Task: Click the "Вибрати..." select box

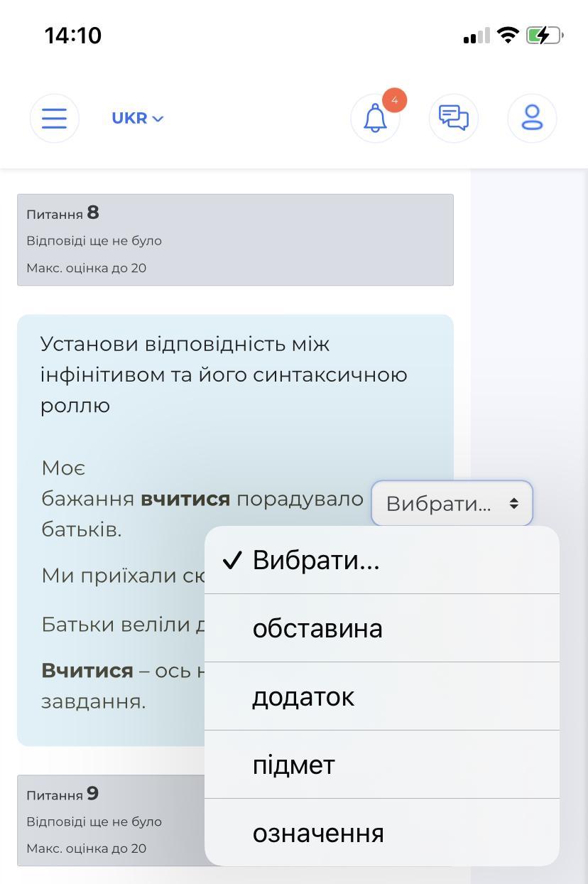Action: [452, 504]
